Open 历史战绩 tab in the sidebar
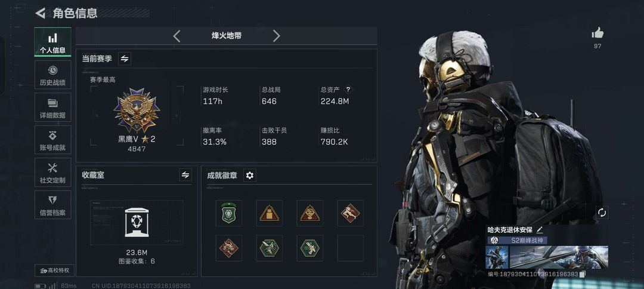Viewport: 644px width, 289px height. coord(52,75)
